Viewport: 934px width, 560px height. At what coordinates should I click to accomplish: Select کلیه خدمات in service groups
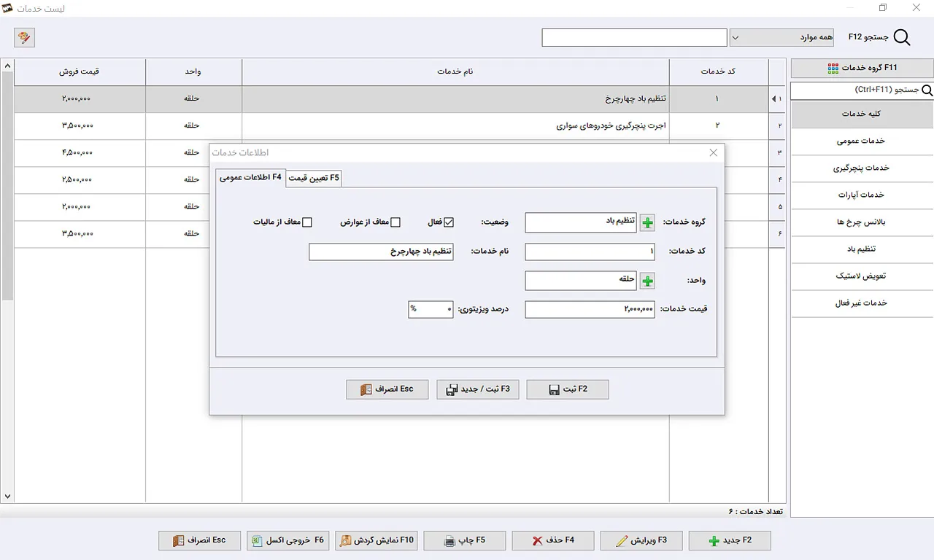click(862, 114)
